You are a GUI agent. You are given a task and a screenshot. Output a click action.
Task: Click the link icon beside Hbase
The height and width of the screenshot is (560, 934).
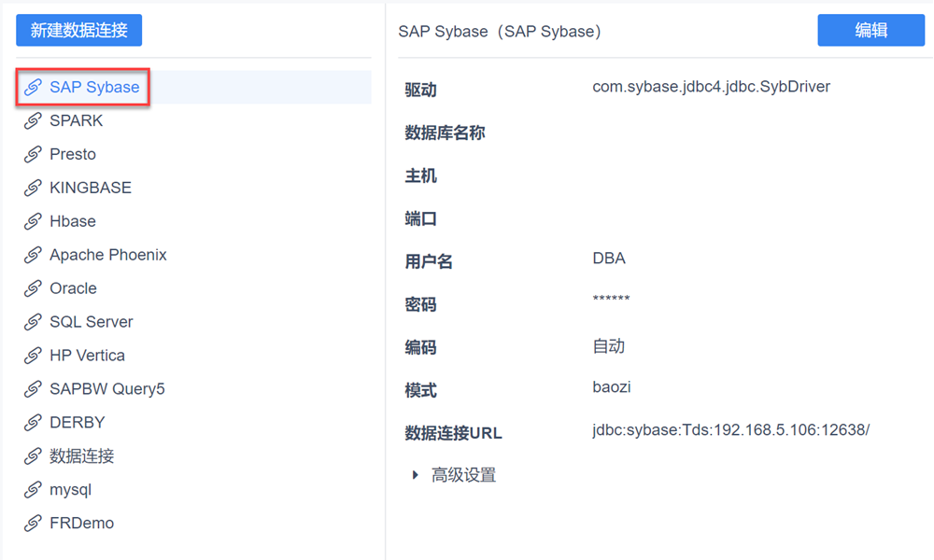click(x=33, y=222)
